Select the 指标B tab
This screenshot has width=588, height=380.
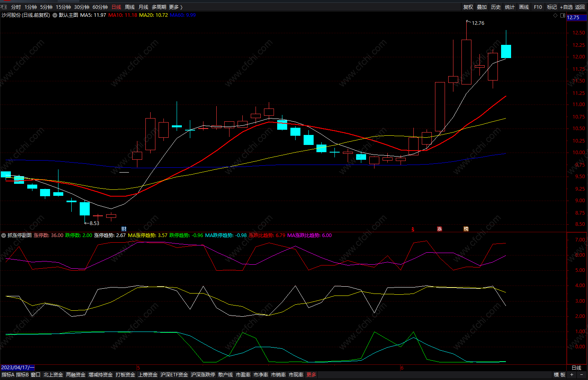(22, 375)
